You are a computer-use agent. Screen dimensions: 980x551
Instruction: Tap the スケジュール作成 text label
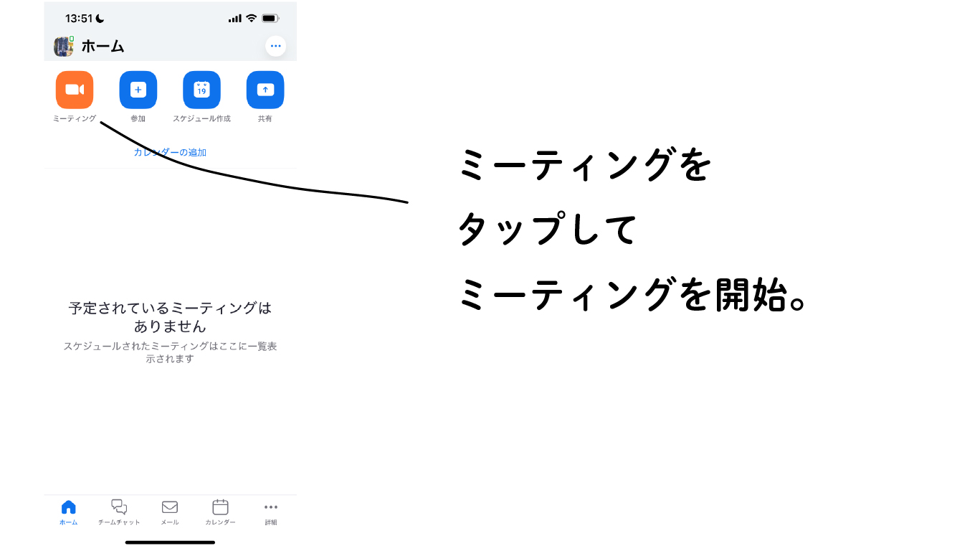(x=201, y=118)
